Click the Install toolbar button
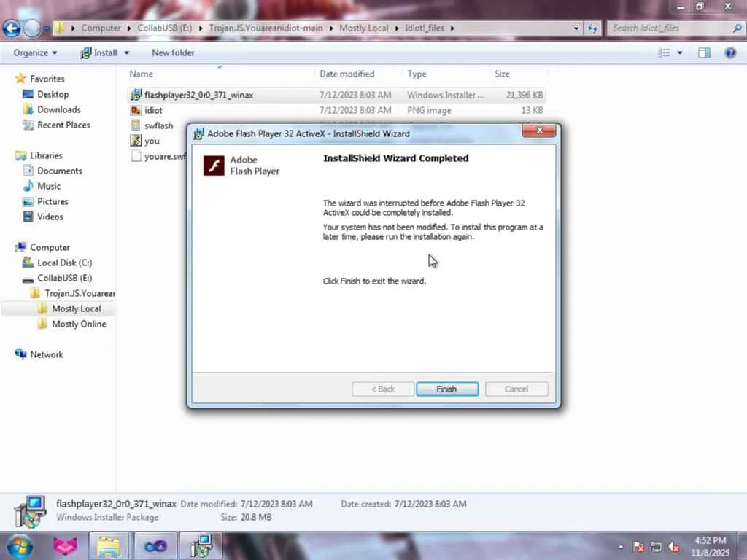The image size is (747, 560). point(98,52)
